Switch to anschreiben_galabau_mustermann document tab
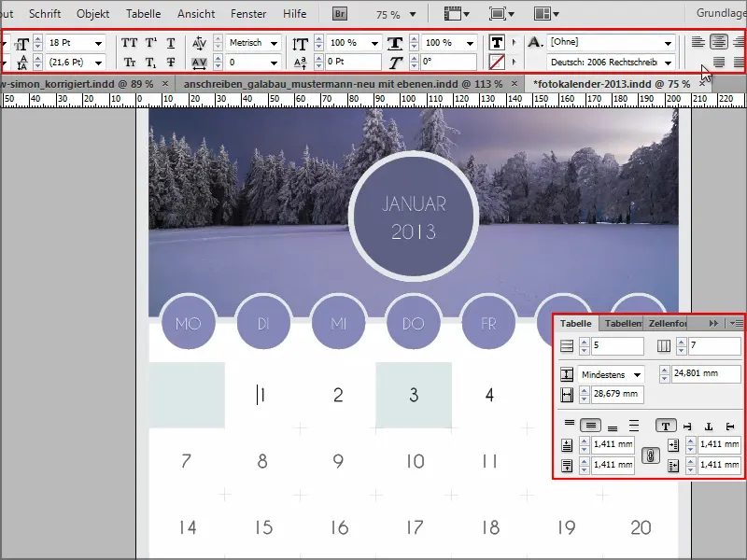Image resolution: width=747 pixels, height=560 pixels. tap(343, 84)
